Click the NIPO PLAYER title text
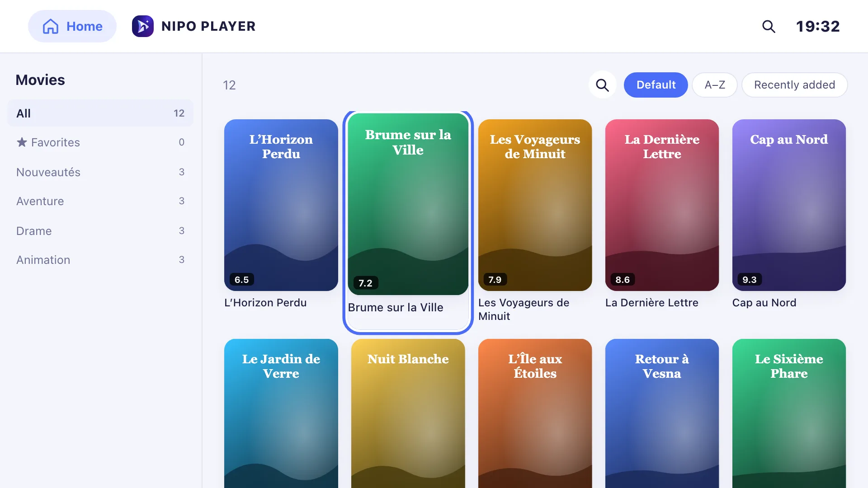The image size is (868, 488). [208, 26]
